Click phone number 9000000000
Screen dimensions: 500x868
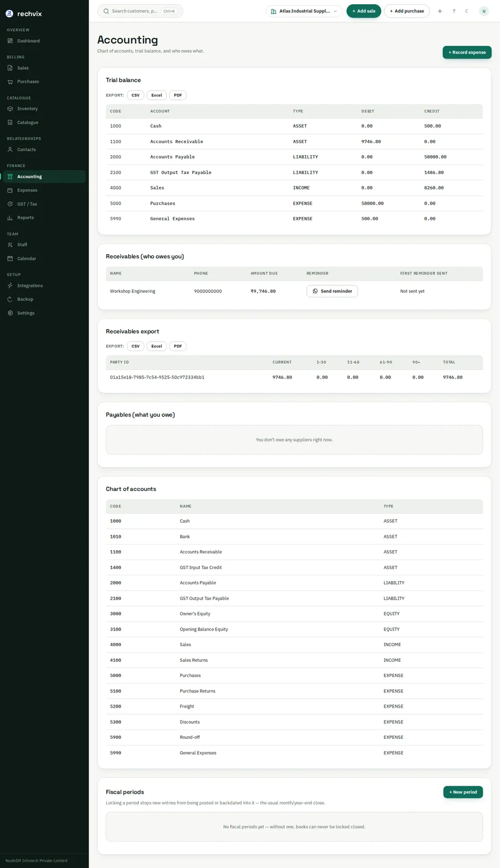click(x=208, y=291)
